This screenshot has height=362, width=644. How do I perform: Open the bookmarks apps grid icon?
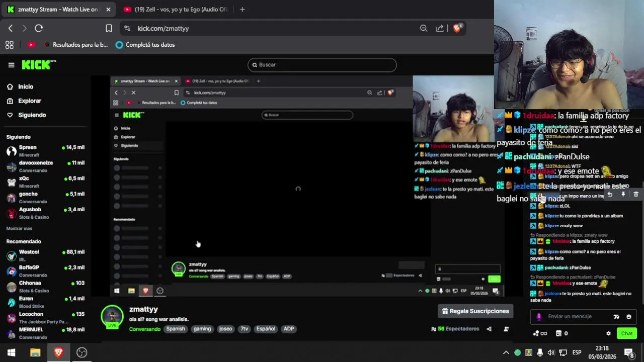[10, 45]
